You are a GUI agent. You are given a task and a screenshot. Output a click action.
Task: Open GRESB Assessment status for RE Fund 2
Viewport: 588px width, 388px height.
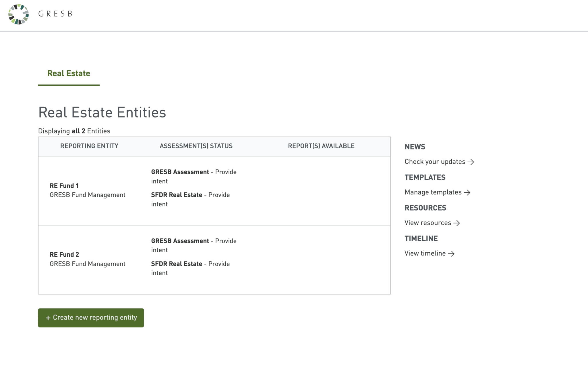[180, 241]
